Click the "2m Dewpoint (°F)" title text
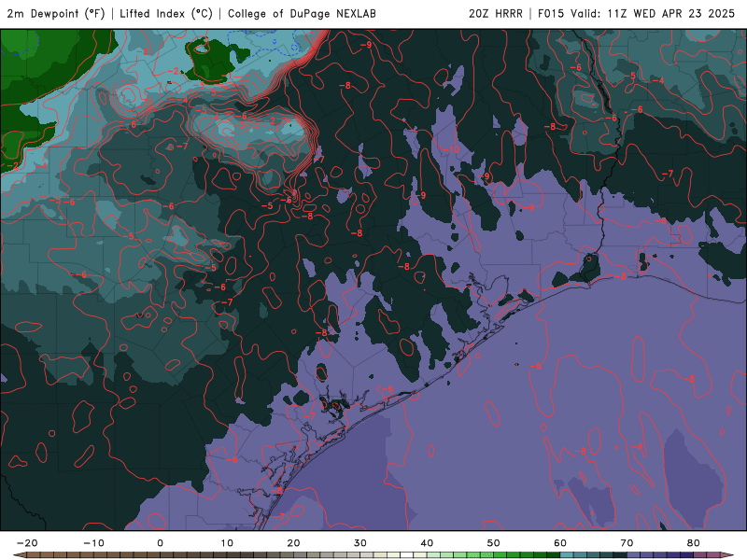This screenshot has height=560, width=747. tap(56, 13)
